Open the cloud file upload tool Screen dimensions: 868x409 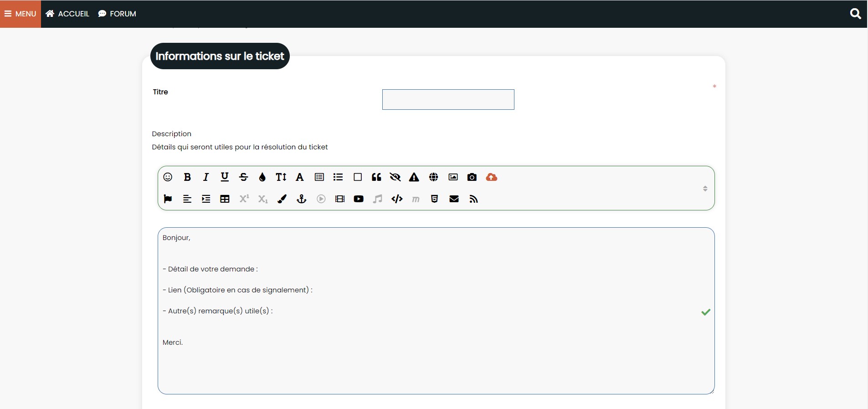click(492, 177)
